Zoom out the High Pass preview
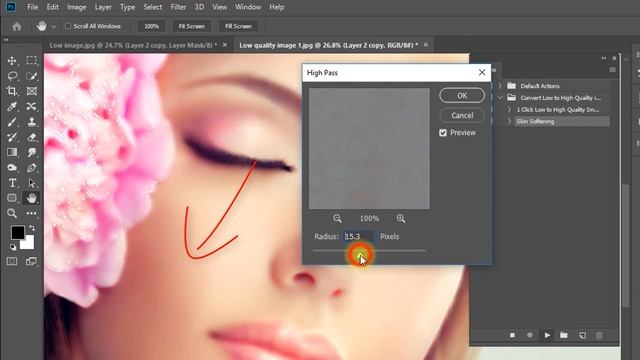 tap(337, 218)
